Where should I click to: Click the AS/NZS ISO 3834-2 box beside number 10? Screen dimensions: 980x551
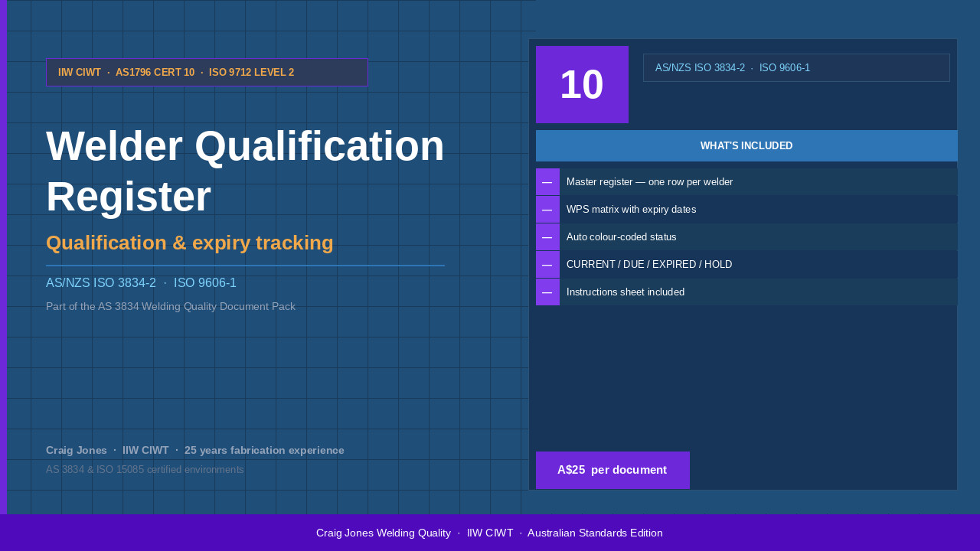[x=796, y=67]
